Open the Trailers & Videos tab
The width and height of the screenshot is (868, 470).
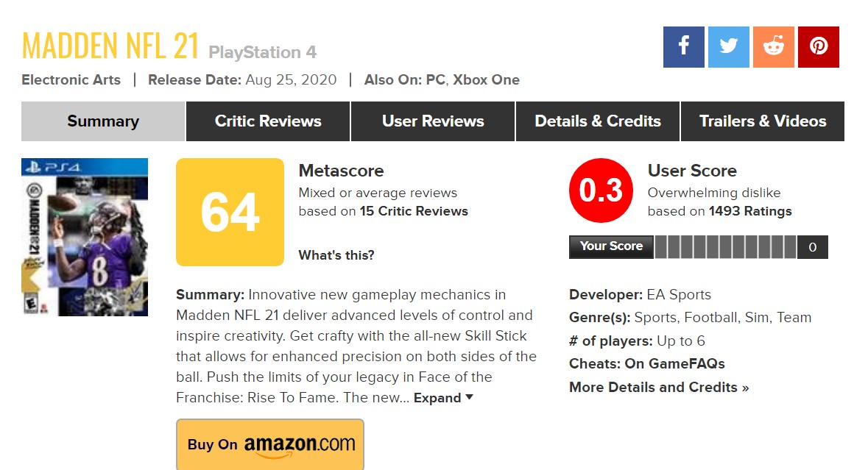point(763,121)
